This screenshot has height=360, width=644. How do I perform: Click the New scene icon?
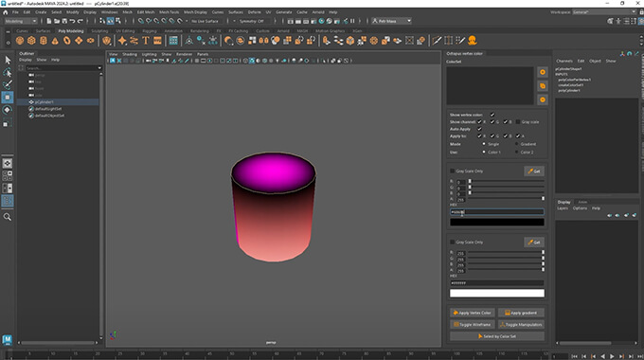click(49, 21)
